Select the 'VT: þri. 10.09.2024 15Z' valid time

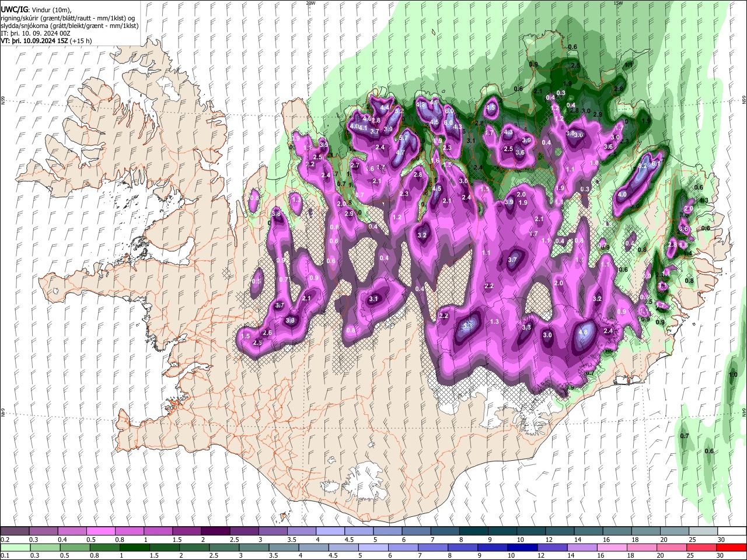[34, 41]
